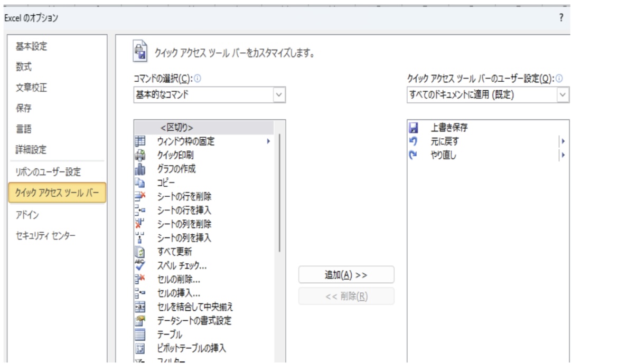Click the Spell Check (スペル チェック) icon

click(140, 265)
